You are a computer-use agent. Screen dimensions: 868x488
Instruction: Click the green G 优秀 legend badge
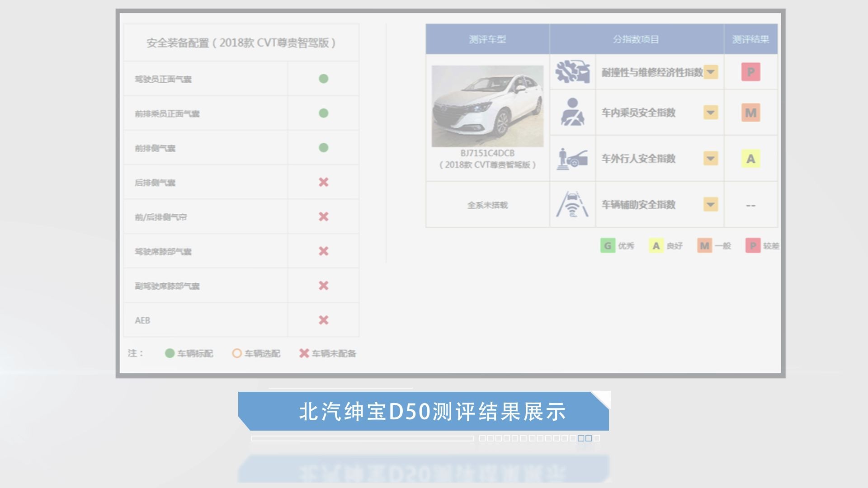point(608,246)
